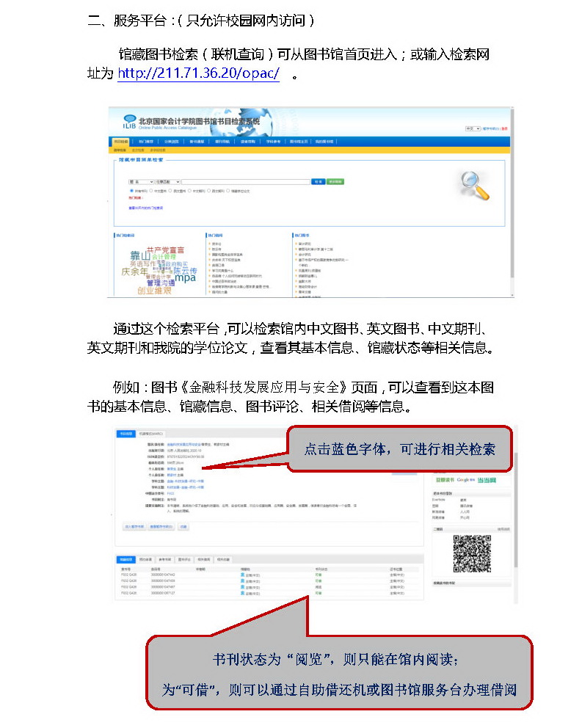Open the 热门推荐 navigation tab
Image resolution: width=582 pixels, height=728 pixels.
pyautogui.click(x=146, y=142)
